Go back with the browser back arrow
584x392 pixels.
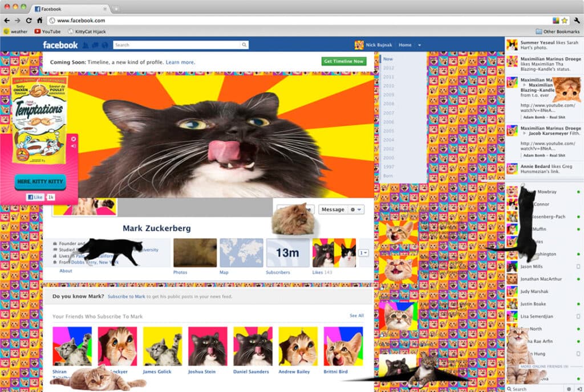7,21
